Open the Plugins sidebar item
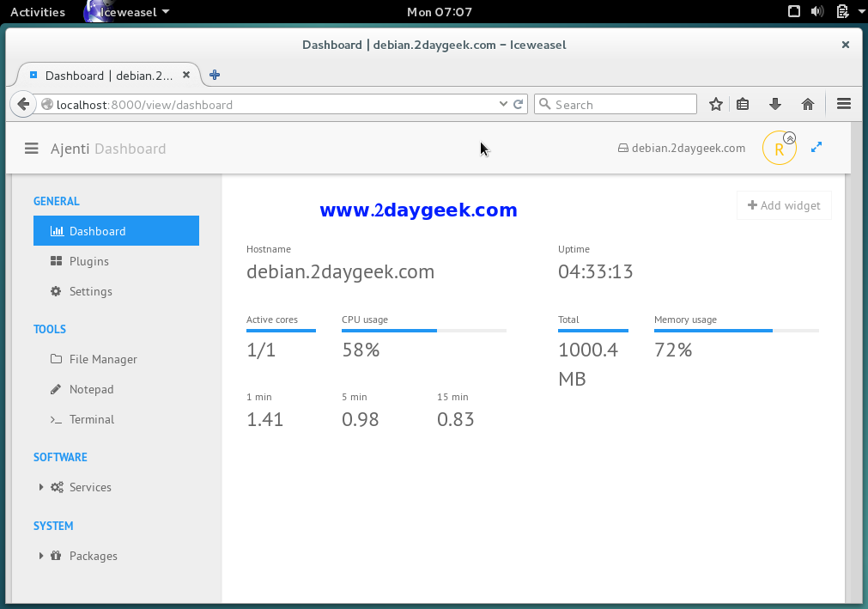Screen dimensions: 868x609 point(116,261)
